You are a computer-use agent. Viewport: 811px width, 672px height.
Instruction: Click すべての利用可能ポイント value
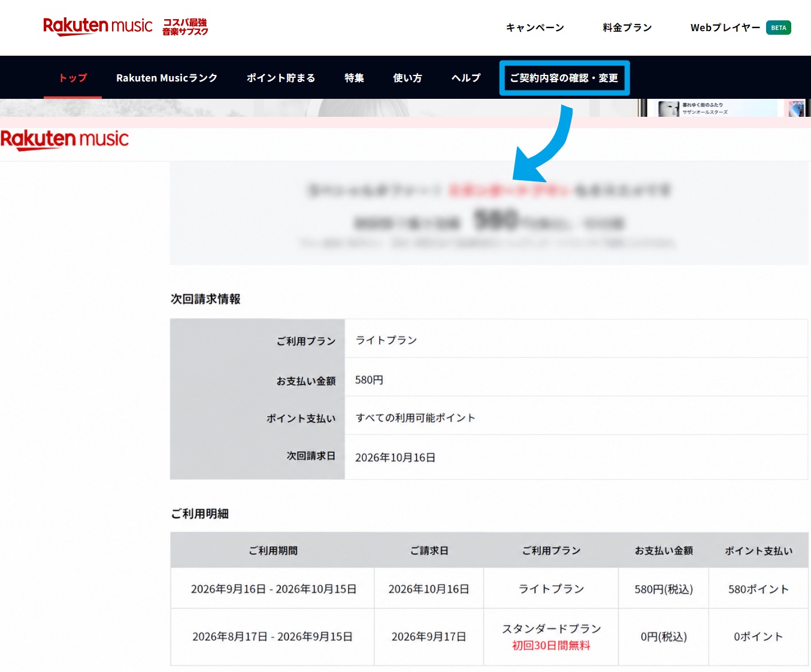pos(416,417)
